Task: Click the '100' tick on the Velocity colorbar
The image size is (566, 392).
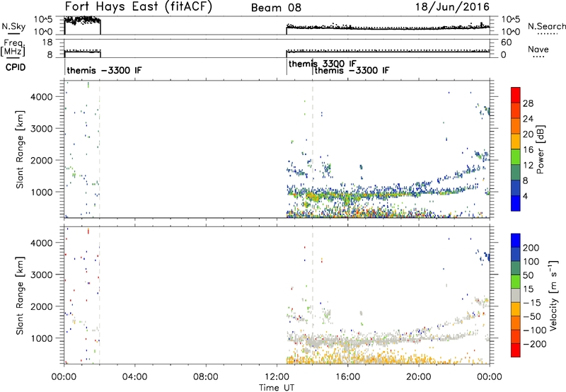Action: coord(531,262)
